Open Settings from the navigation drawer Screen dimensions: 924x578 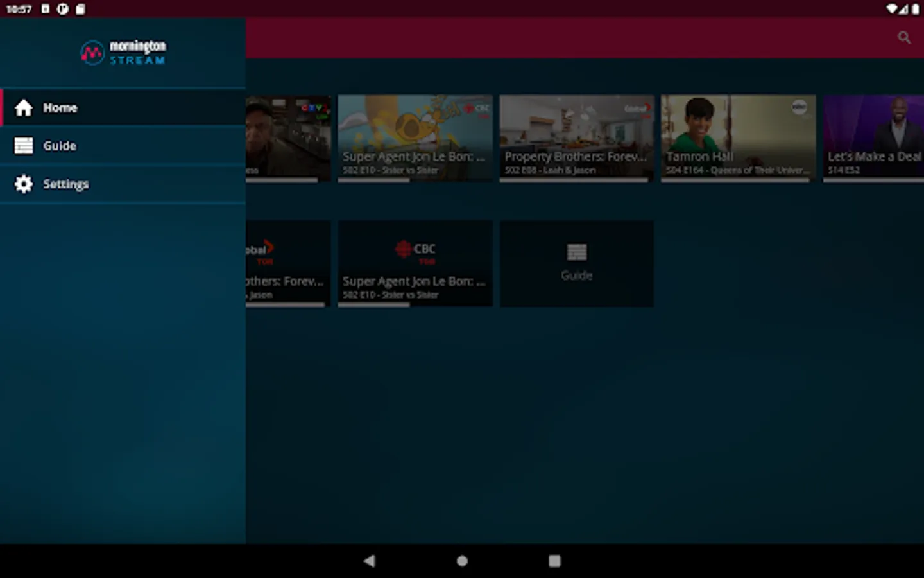[123, 184]
